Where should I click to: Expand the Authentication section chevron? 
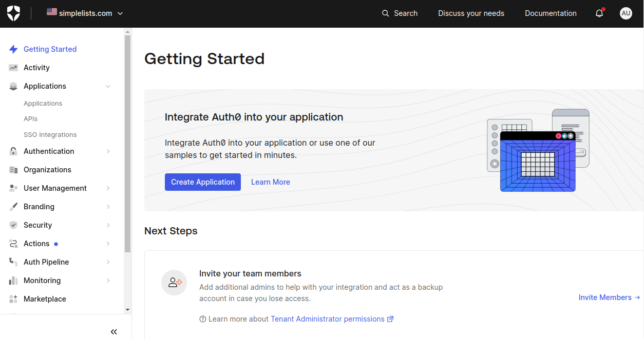(108, 151)
